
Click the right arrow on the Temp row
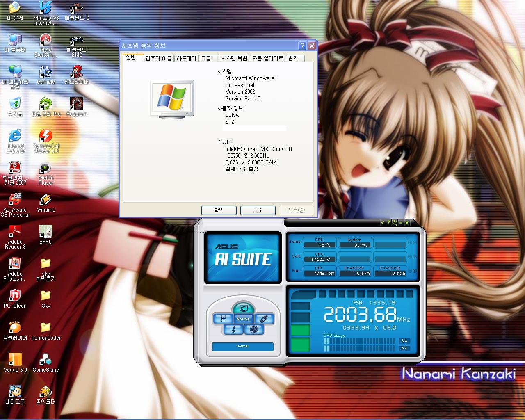415,243
